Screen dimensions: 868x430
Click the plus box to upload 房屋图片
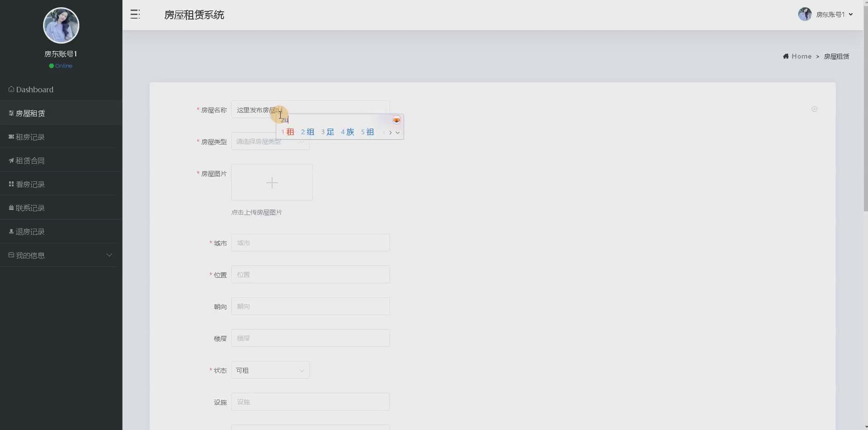(x=272, y=182)
